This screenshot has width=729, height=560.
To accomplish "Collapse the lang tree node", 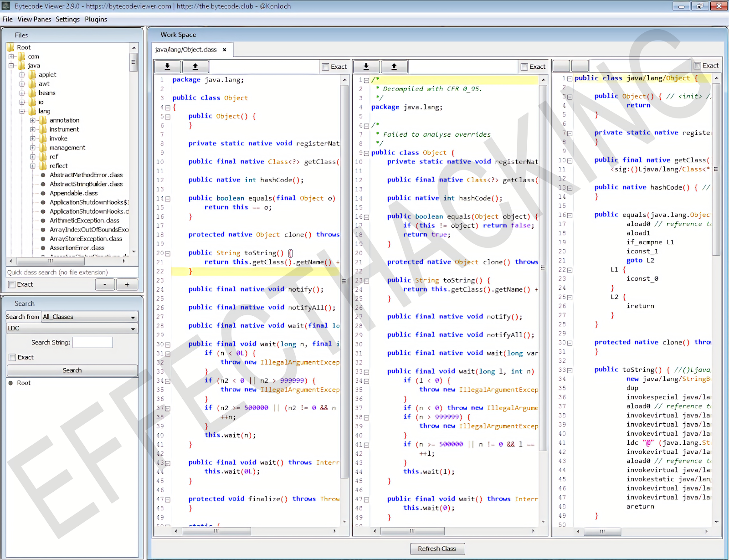I will (x=22, y=111).
